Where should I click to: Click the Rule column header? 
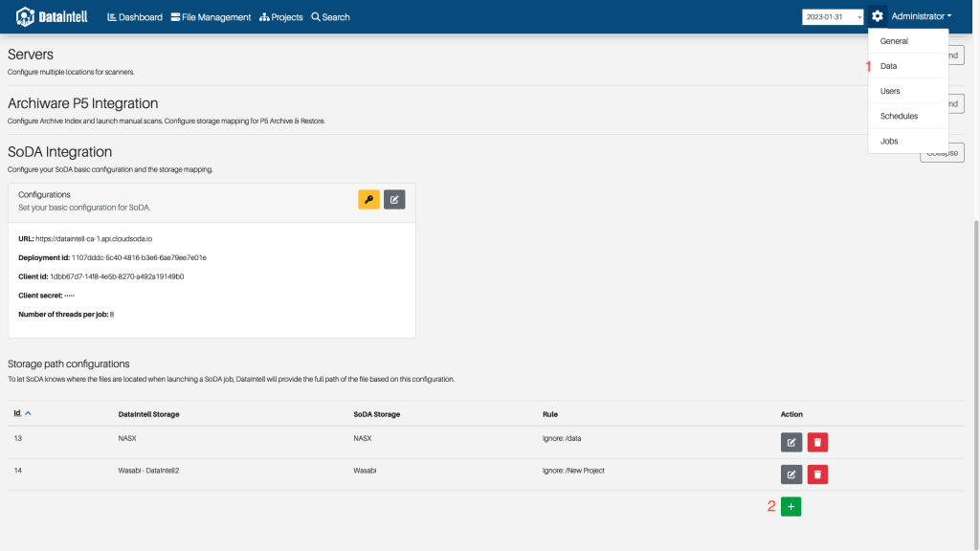coord(550,414)
